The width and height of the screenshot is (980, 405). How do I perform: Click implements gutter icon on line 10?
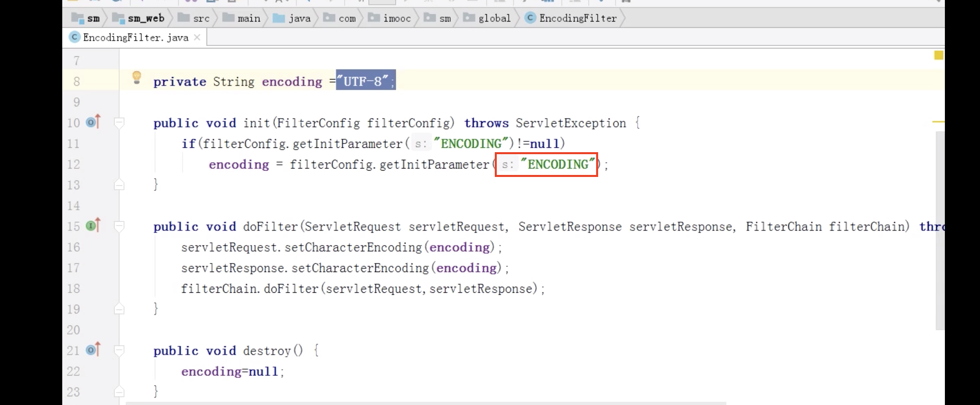pyautogui.click(x=93, y=122)
